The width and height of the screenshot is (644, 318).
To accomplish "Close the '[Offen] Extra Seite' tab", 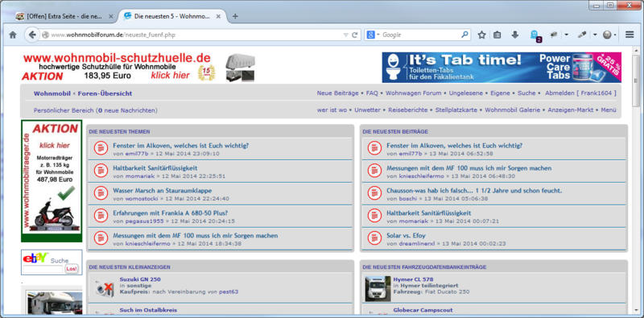I will (110, 16).
